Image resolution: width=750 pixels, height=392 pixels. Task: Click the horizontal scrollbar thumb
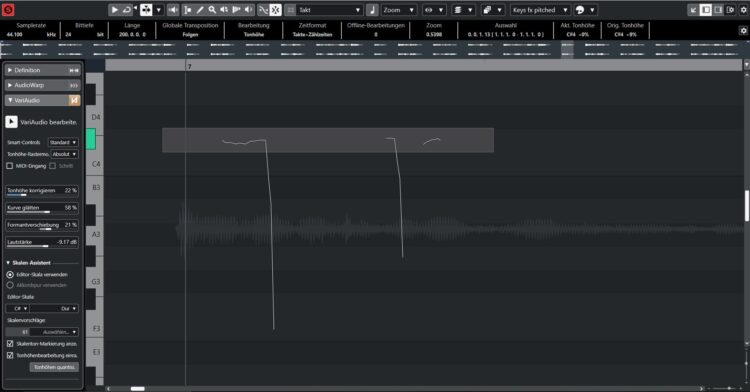click(x=138, y=389)
